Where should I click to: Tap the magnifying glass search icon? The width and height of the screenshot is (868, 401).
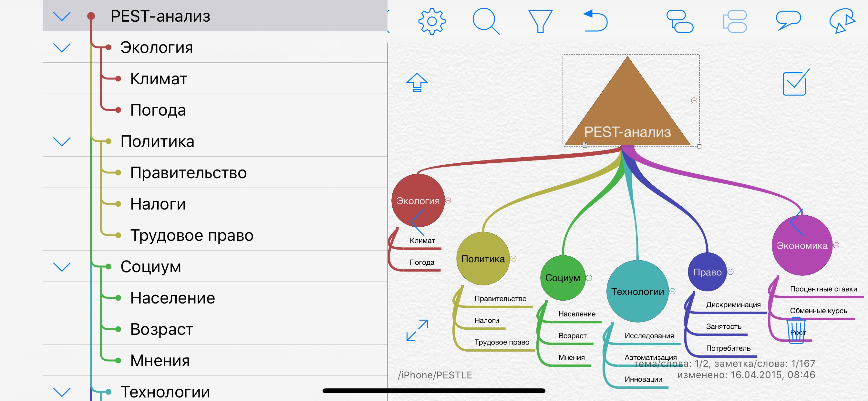pos(486,21)
